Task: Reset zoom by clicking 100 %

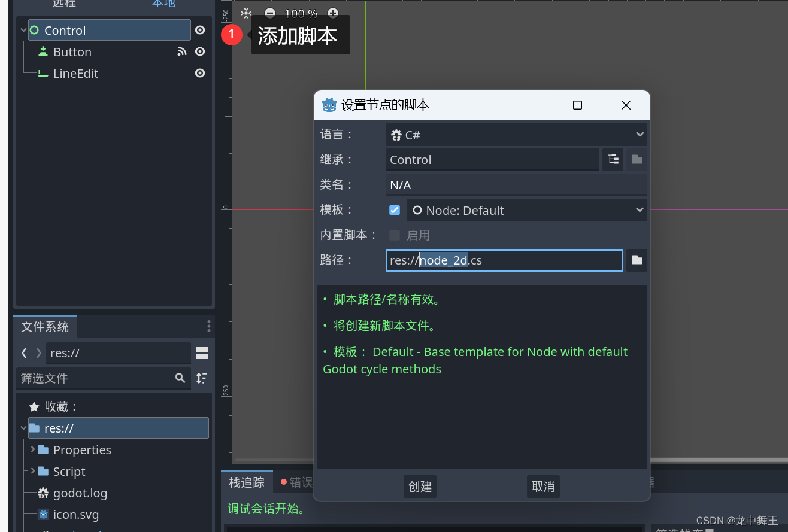Action: point(301,13)
